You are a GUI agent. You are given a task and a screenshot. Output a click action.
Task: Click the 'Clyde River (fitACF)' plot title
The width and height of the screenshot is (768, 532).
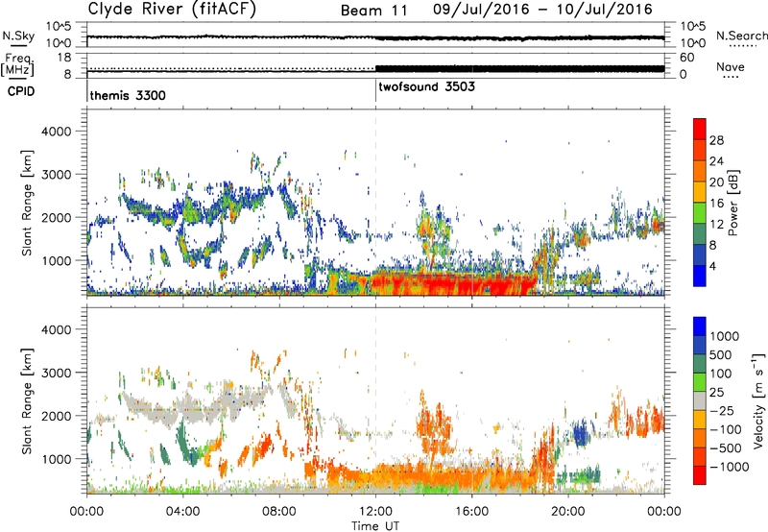[x=172, y=9]
